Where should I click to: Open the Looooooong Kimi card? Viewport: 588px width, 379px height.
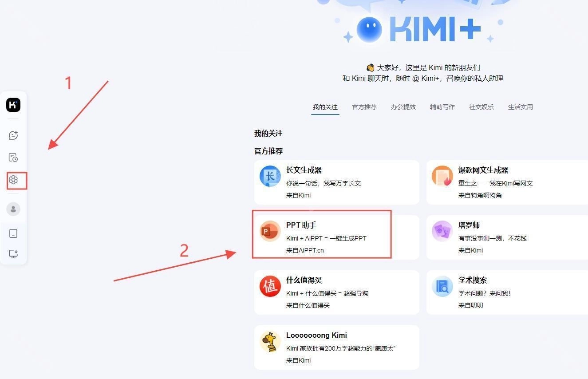[x=337, y=347]
